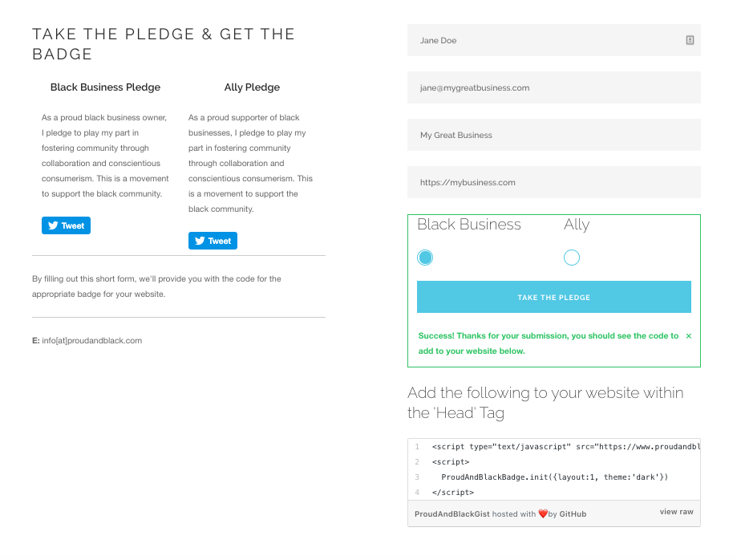This screenshot has width=737, height=560.
Task: Focus the https://mybusiness.com website field
Action: pyautogui.click(x=553, y=182)
